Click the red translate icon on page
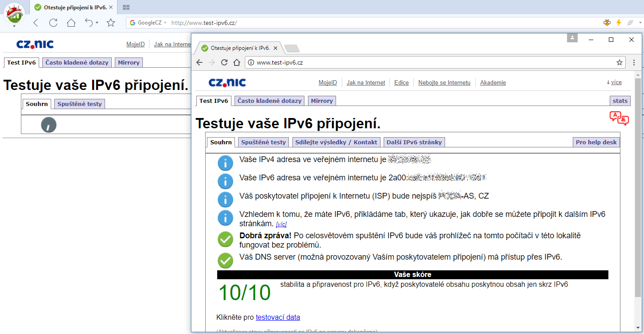 tap(619, 118)
